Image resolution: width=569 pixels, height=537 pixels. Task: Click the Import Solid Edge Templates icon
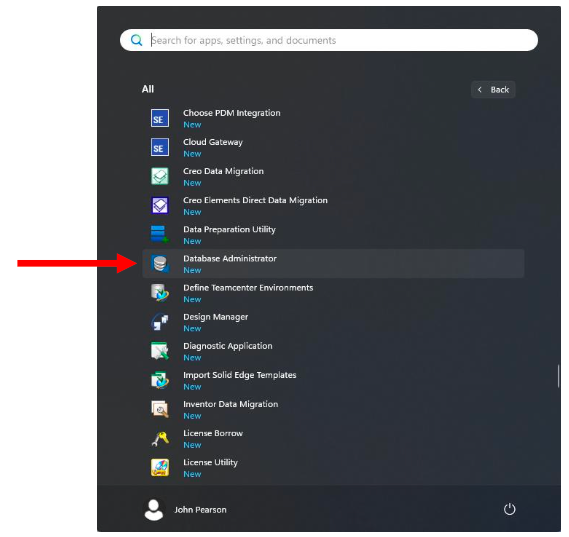point(160,380)
